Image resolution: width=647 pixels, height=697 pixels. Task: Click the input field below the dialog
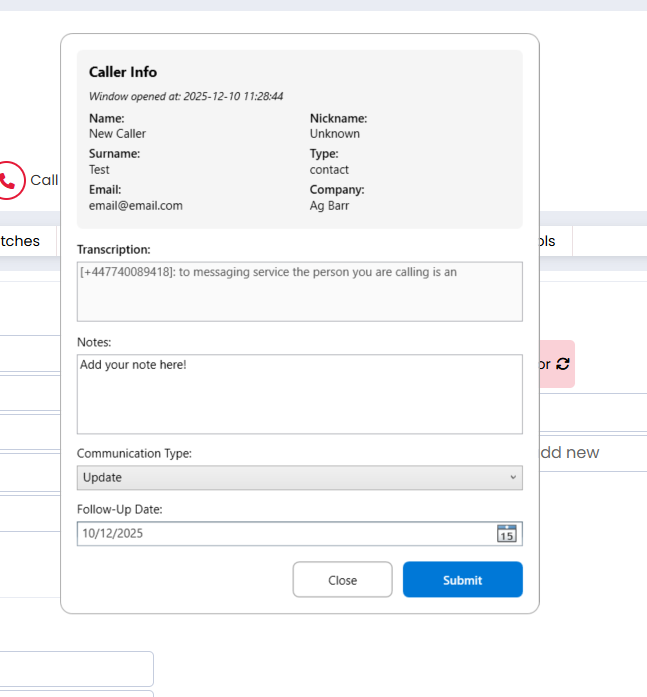pos(76,668)
